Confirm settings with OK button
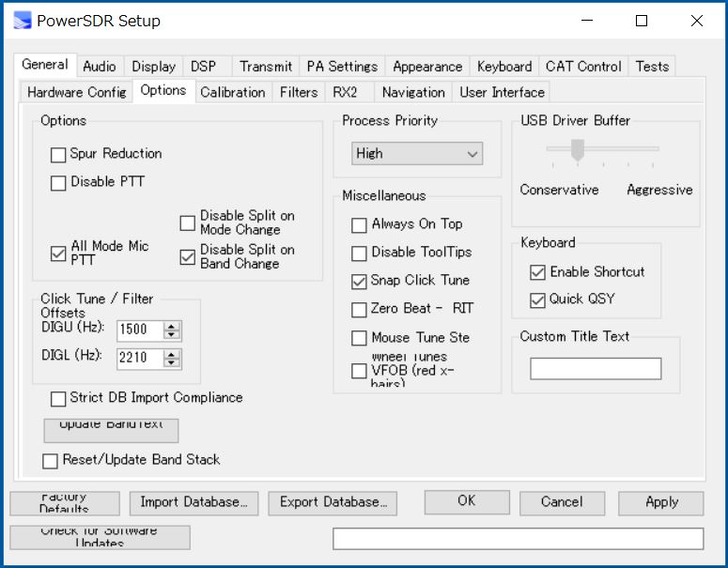Screen dimensions: 728x568 click(467, 502)
